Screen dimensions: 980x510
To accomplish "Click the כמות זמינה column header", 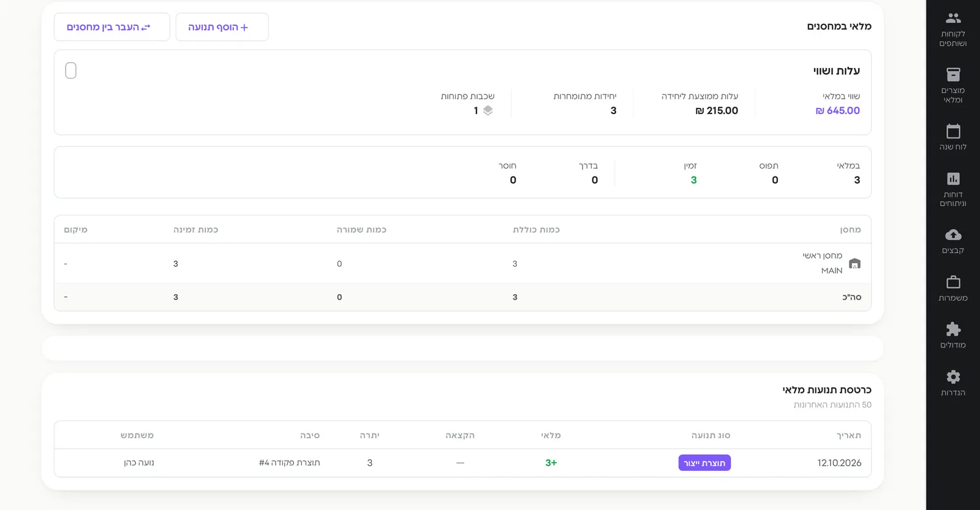I will tap(195, 229).
